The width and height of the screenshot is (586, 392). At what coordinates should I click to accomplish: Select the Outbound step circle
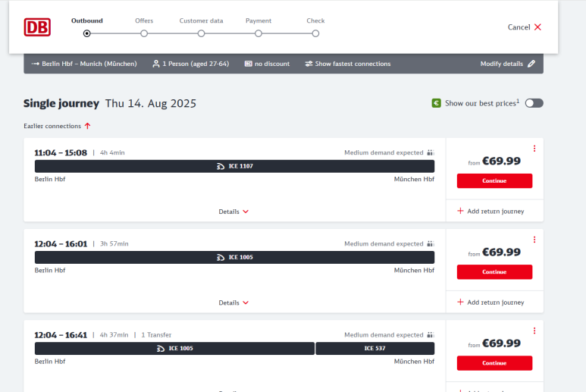click(86, 33)
